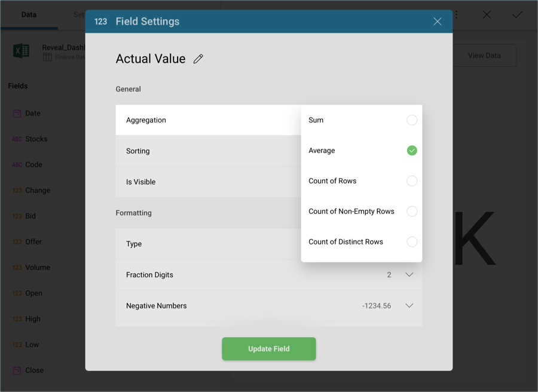
Task: Click the calendar icon beside the Date field
Action: pyautogui.click(x=17, y=113)
